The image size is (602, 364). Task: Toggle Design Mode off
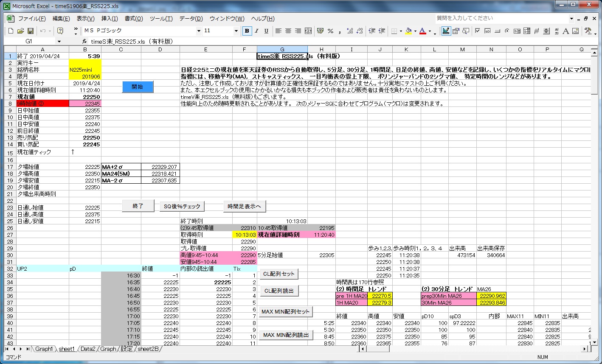[446, 31]
